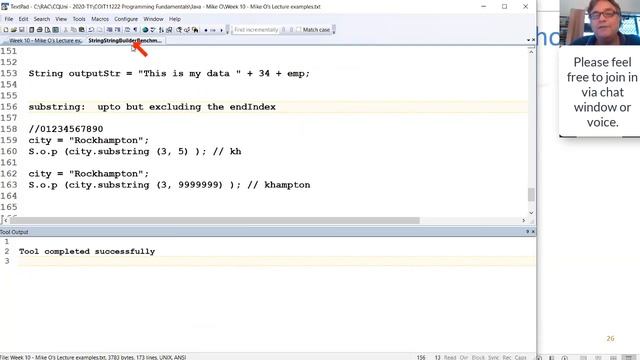Close the active document with the tab bar X
640x360 pixels.
click(533, 40)
